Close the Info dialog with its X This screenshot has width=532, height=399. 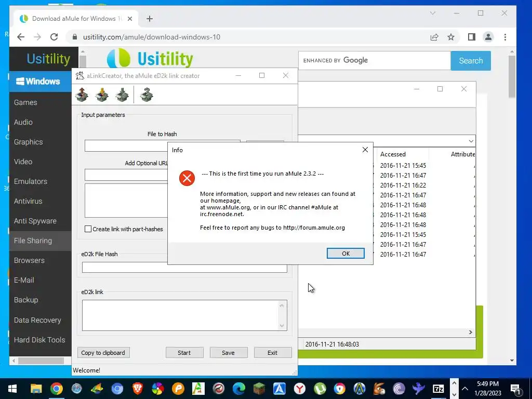coord(365,150)
